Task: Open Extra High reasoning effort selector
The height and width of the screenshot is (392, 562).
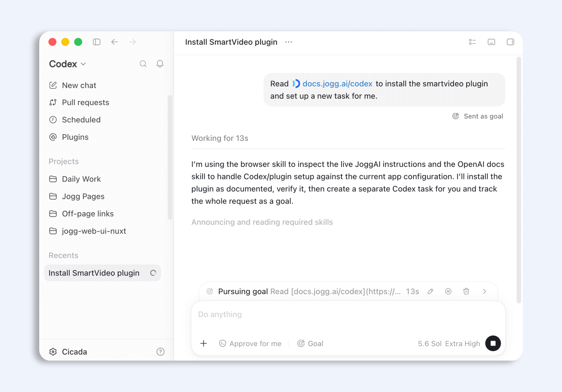Action: pyautogui.click(x=463, y=344)
